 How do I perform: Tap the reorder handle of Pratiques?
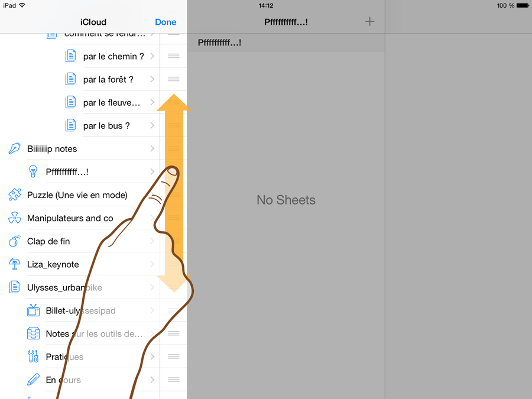click(x=173, y=356)
